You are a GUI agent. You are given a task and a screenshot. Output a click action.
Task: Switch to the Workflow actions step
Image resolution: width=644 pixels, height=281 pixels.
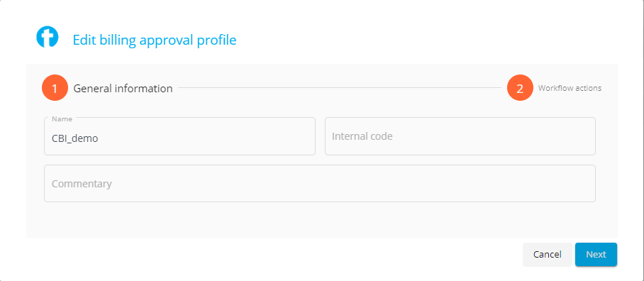coord(570,88)
